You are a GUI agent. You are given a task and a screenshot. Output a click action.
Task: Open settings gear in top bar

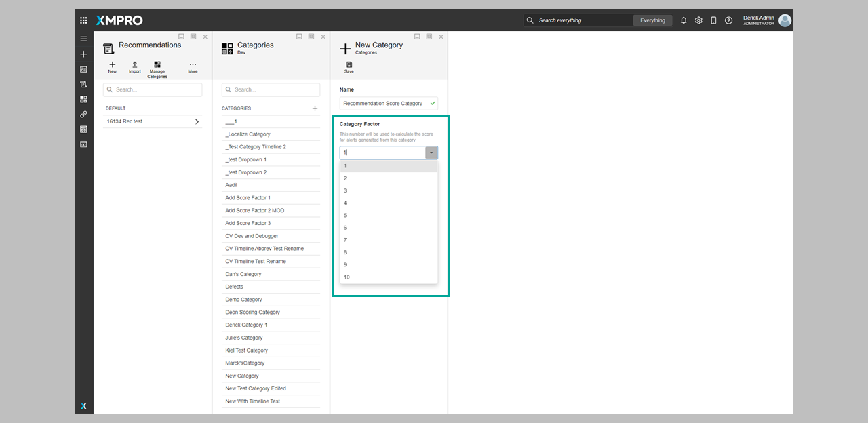coord(698,20)
